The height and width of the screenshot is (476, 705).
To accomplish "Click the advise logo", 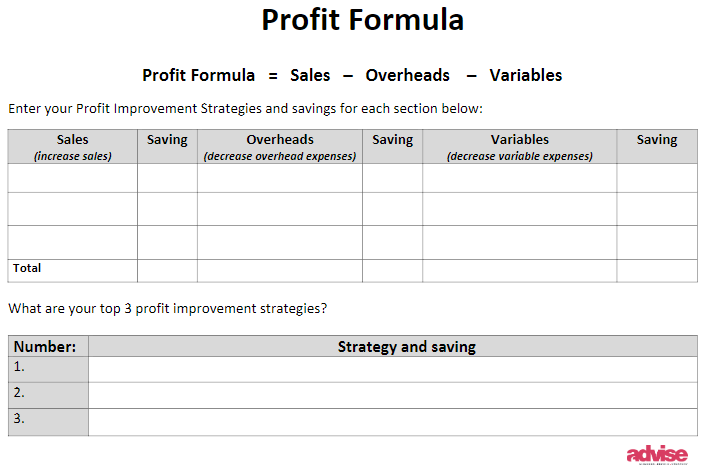I will click(657, 454).
